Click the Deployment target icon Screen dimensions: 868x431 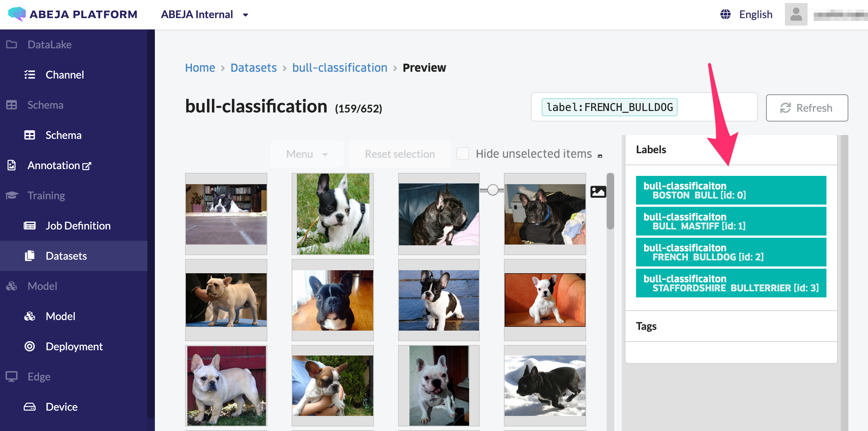click(30, 346)
